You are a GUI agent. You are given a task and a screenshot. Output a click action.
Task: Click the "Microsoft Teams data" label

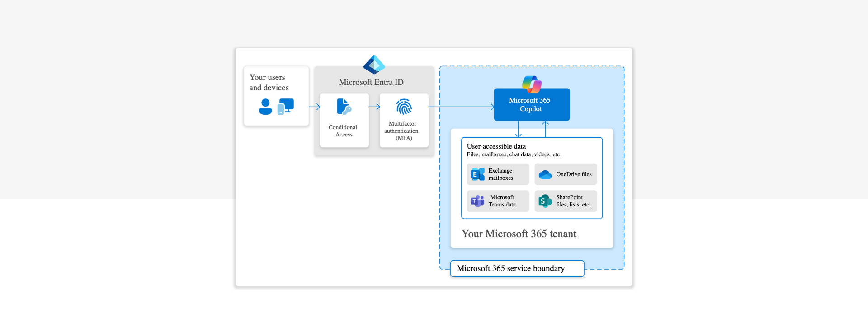pyautogui.click(x=502, y=201)
